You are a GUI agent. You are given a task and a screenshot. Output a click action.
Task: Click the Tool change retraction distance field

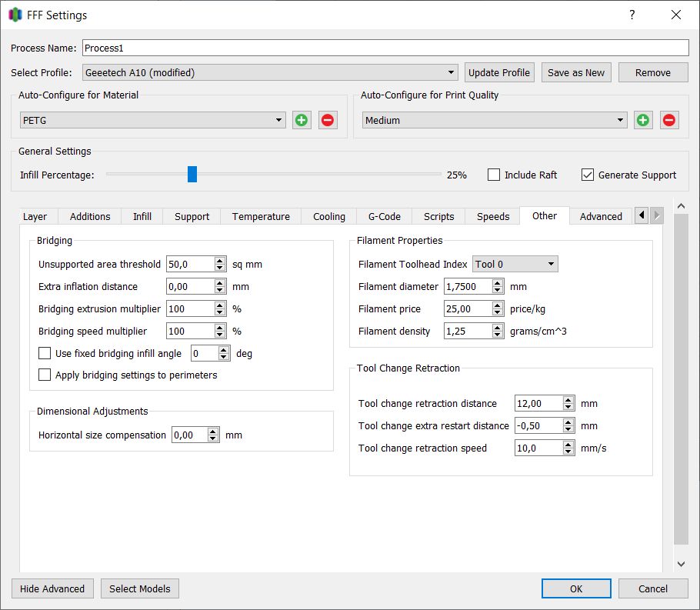[x=538, y=403]
